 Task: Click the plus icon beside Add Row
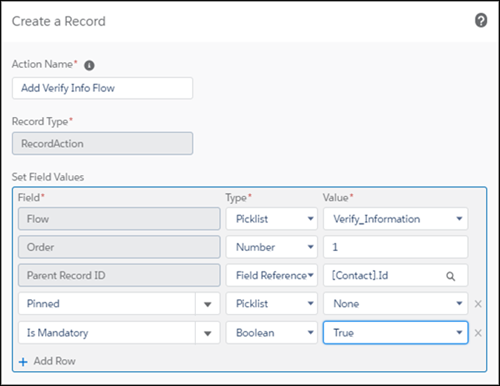pyautogui.click(x=23, y=362)
